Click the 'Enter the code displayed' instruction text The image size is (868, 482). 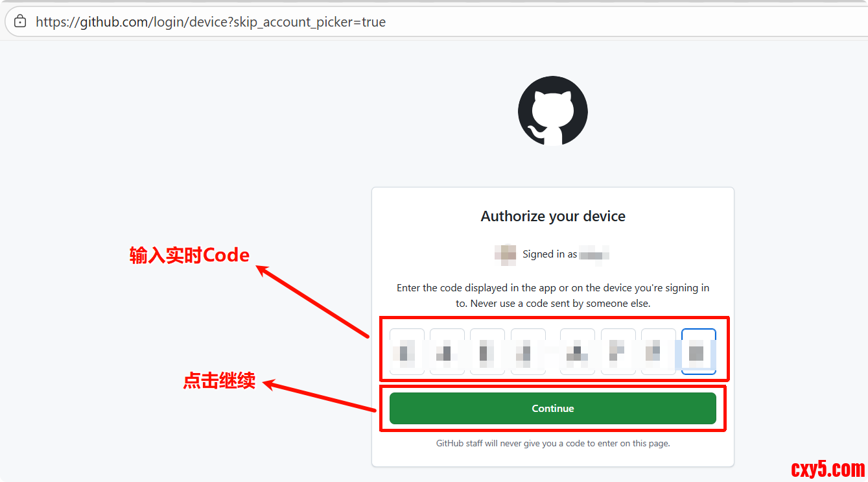tap(553, 295)
